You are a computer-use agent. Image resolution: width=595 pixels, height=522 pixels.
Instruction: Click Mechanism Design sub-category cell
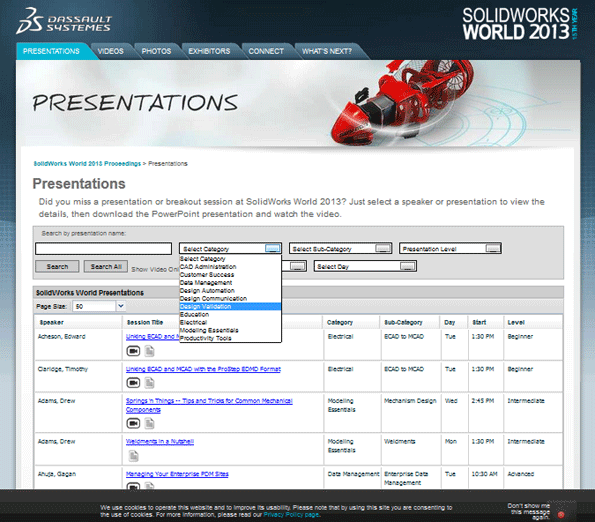(410, 401)
